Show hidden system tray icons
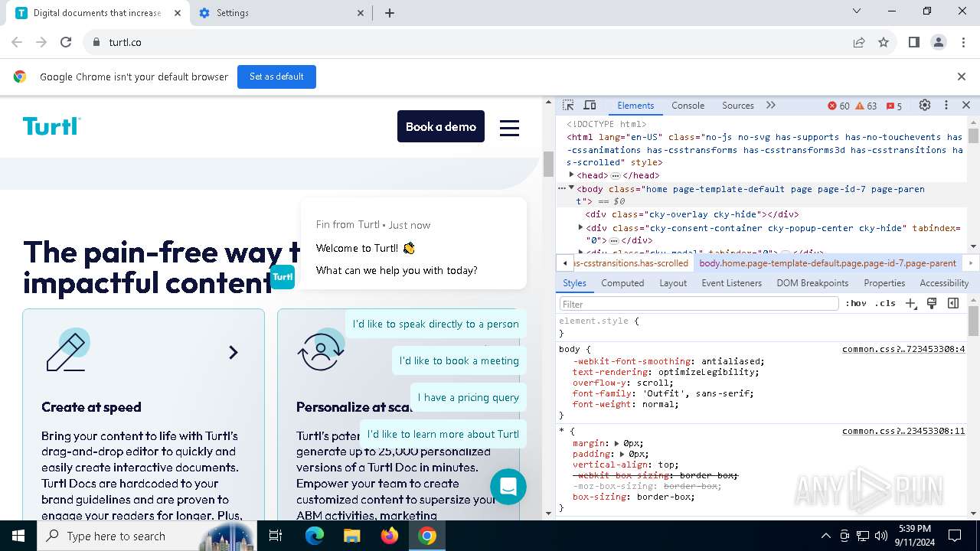Image resolution: width=980 pixels, height=551 pixels. click(x=825, y=536)
